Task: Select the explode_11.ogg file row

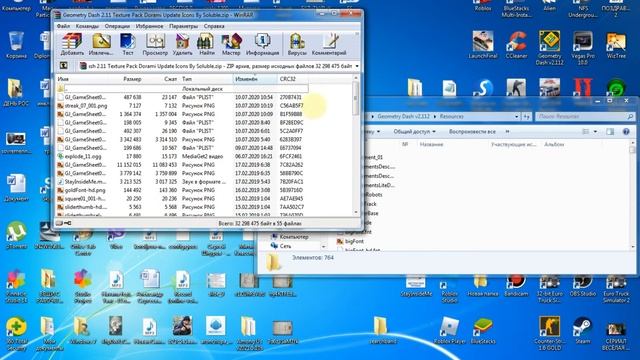Action: coord(182,156)
